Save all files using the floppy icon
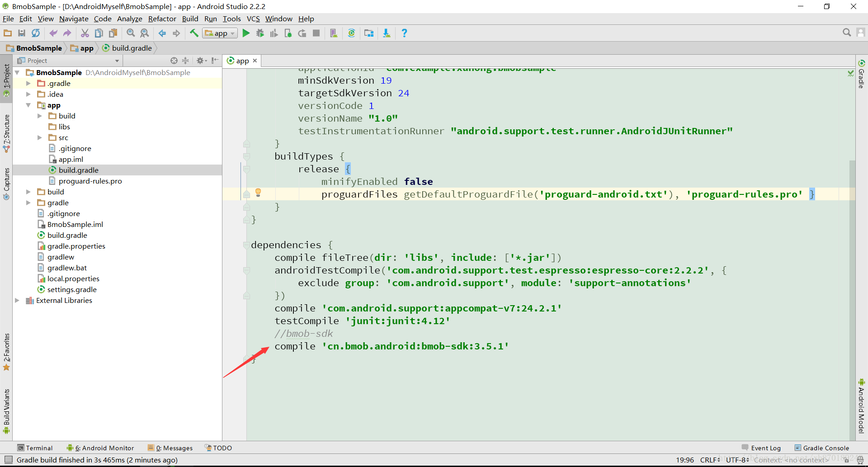The image size is (868, 467). 22,33
